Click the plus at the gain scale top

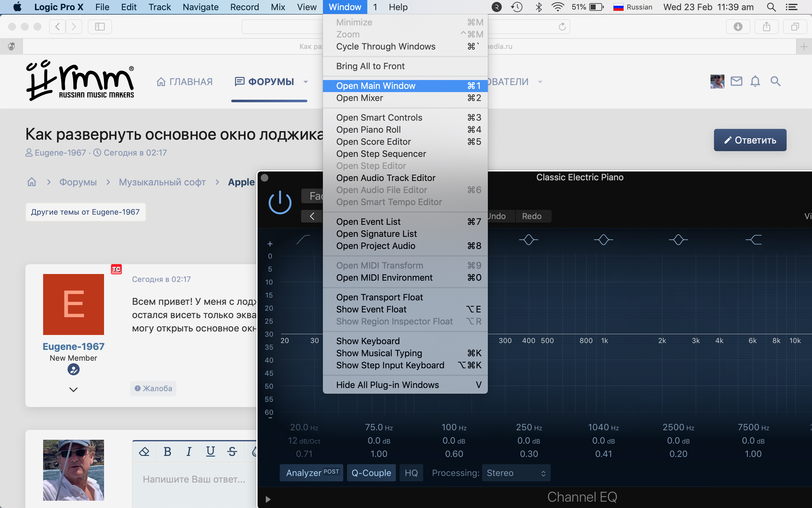270,244
